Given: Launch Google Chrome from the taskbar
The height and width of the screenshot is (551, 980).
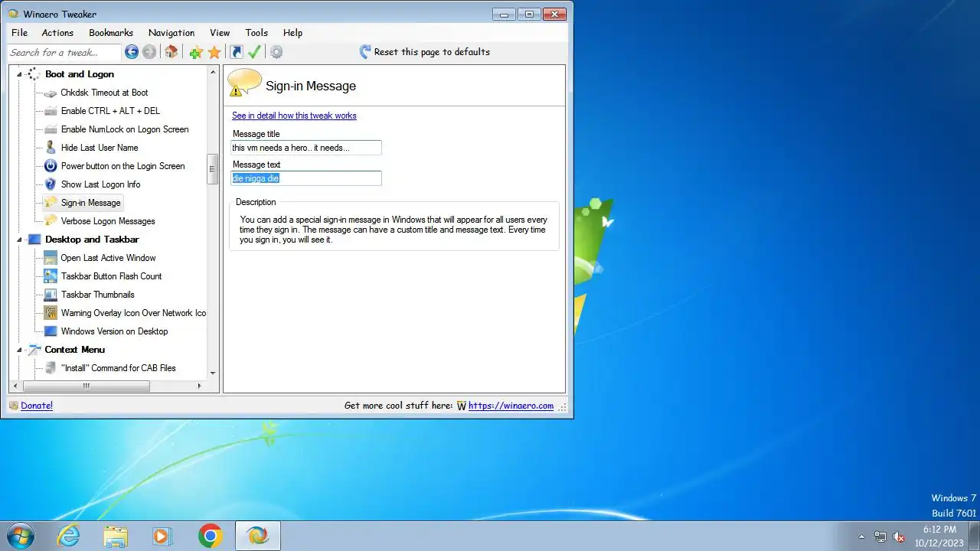Looking at the screenshot, I should coord(210,536).
